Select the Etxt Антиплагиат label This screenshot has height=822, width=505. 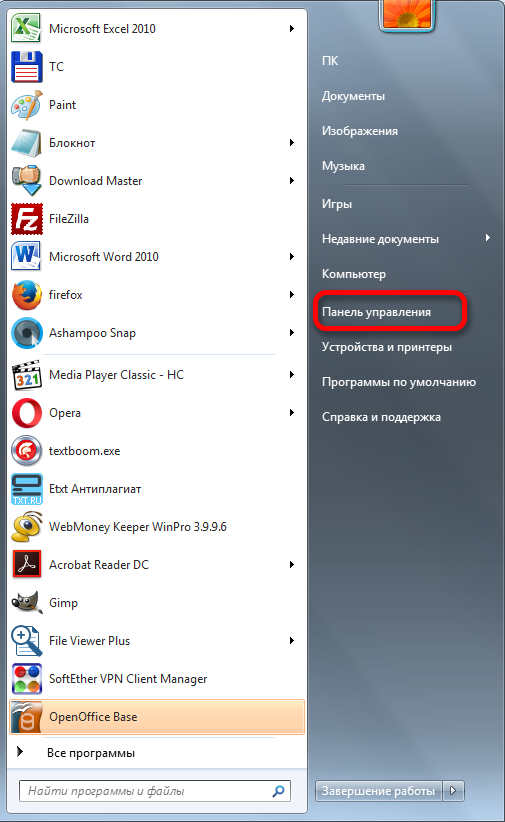pyautogui.click(x=95, y=489)
